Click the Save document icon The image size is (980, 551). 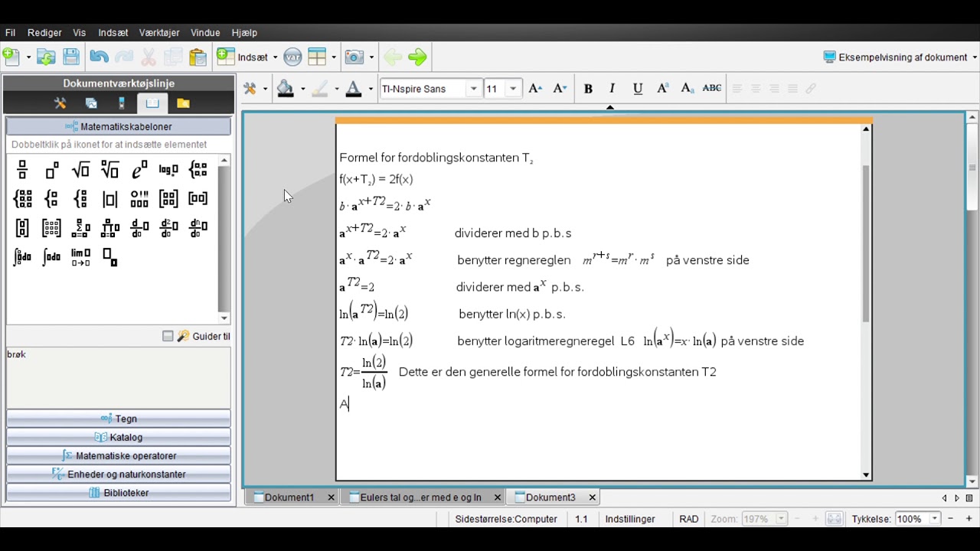[71, 57]
